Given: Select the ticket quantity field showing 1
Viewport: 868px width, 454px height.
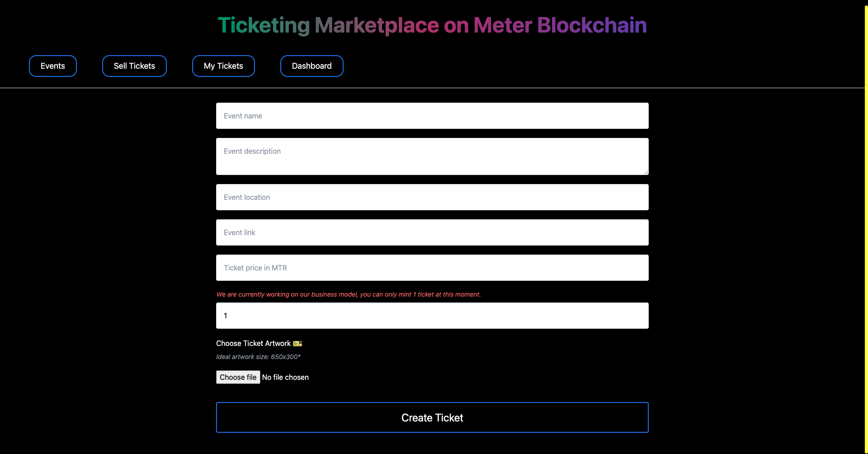Looking at the screenshot, I should (x=432, y=316).
